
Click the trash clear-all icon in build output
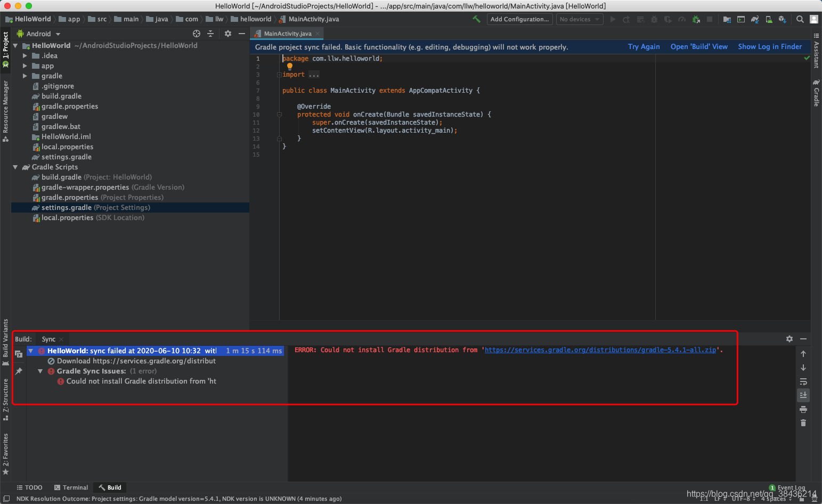click(803, 423)
